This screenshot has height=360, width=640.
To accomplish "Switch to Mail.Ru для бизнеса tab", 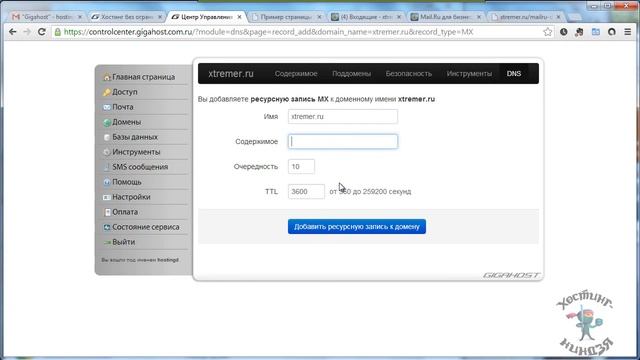I will click(x=446, y=17).
